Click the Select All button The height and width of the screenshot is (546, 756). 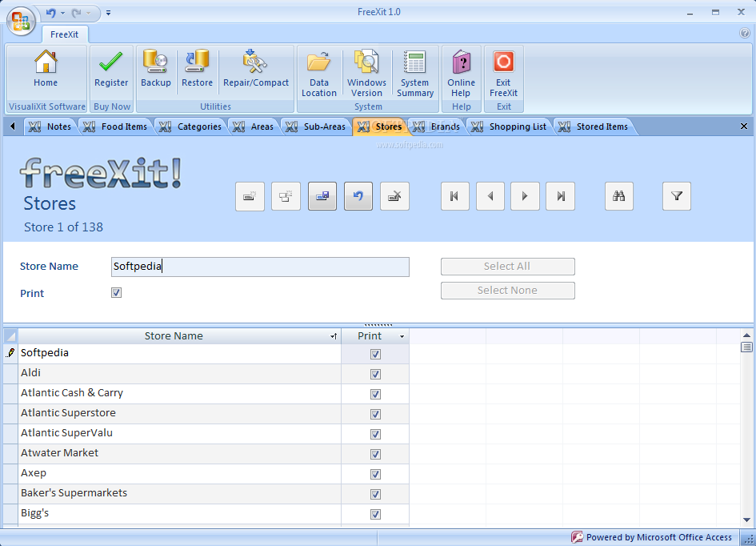pyautogui.click(x=507, y=267)
